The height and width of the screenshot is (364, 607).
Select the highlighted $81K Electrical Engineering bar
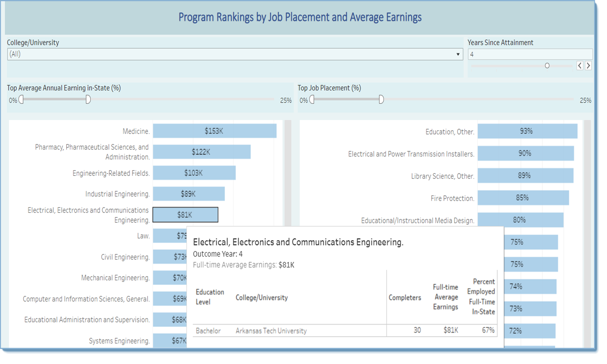pyautogui.click(x=185, y=215)
